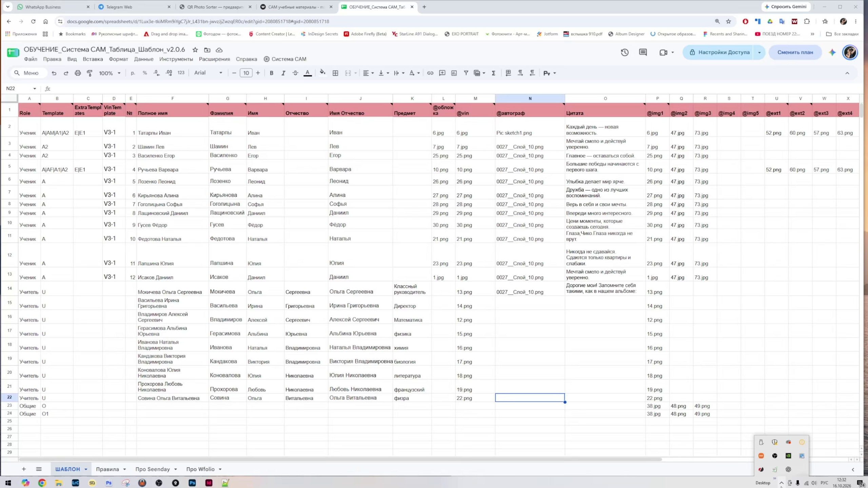Open the Данные menu
Viewport: 868px width, 488px height.
pyautogui.click(x=143, y=59)
